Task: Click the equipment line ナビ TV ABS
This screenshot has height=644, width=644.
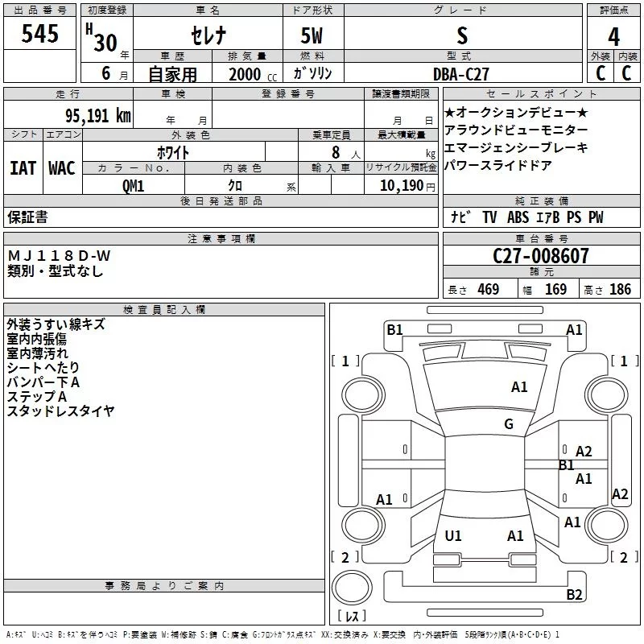Action: 527,217
